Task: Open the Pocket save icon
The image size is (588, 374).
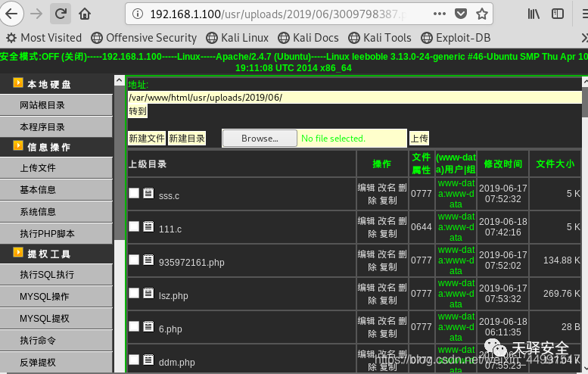Action: click(461, 14)
